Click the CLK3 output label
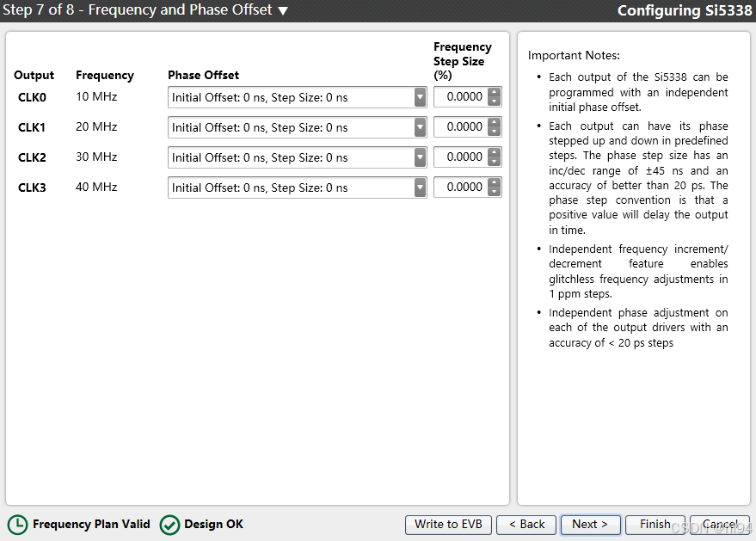 [x=32, y=188]
